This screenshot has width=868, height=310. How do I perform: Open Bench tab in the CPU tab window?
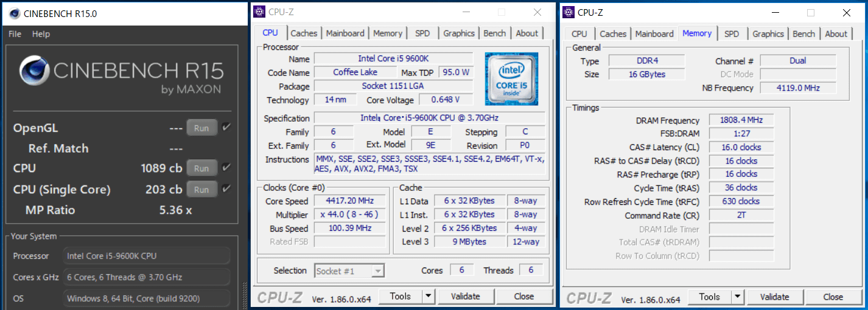[x=495, y=33]
